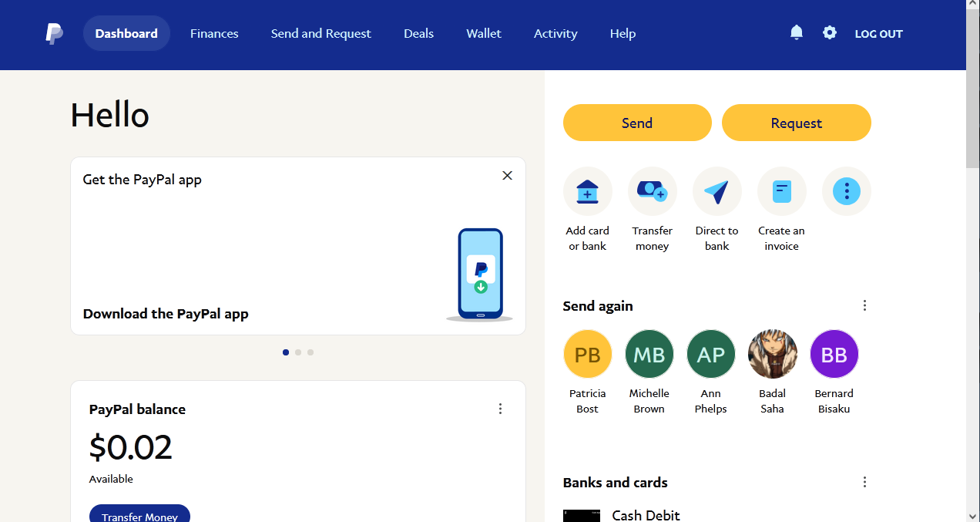Viewport: 980px width, 522px height.
Task: Click the Send again heading
Action: point(598,306)
